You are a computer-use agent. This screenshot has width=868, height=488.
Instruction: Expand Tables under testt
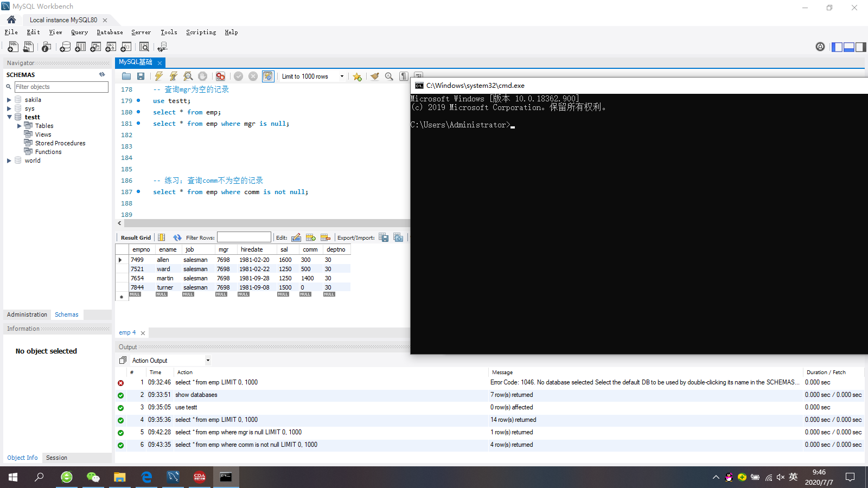pos(20,126)
